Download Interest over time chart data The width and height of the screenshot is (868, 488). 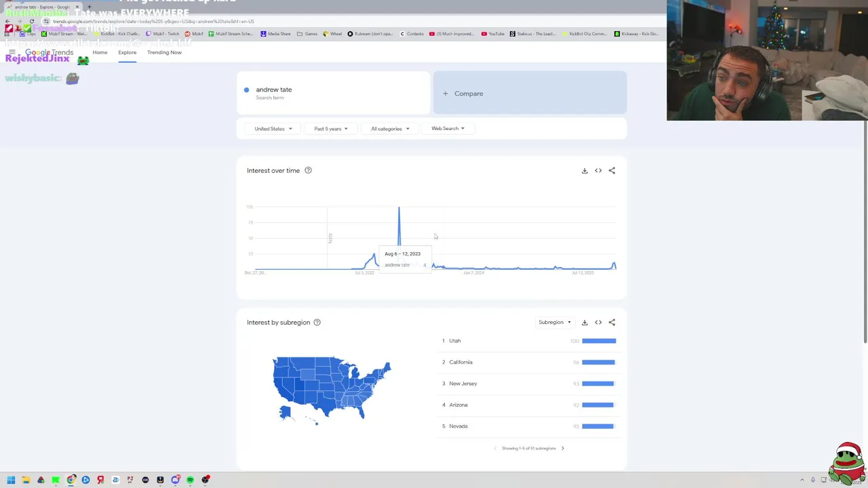(585, 171)
